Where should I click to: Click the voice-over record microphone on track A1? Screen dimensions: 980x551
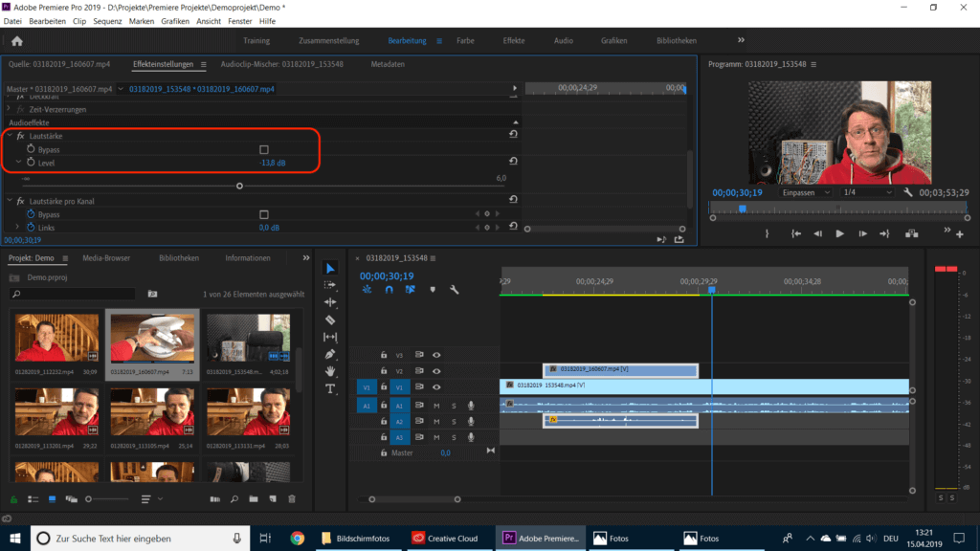(472, 406)
